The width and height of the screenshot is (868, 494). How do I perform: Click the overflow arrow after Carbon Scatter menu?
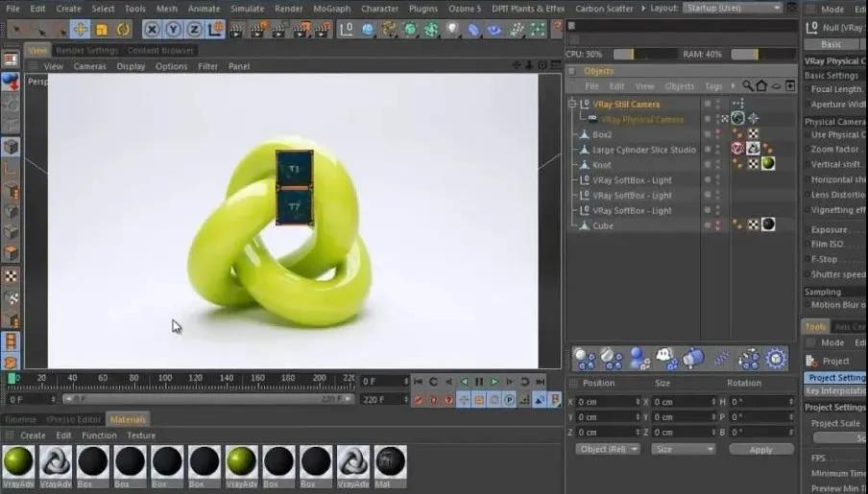(x=643, y=9)
